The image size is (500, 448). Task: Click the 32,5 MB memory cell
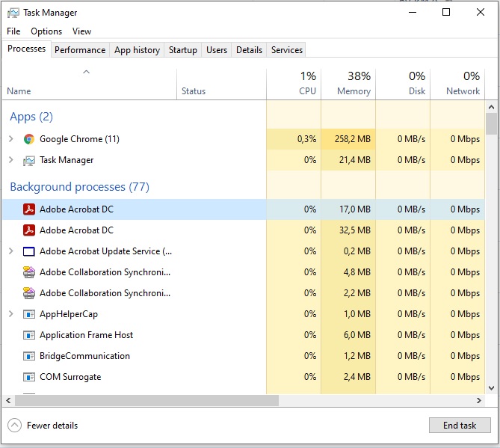pyautogui.click(x=348, y=230)
